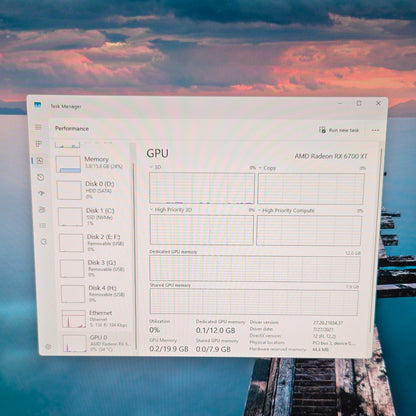The width and height of the screenshot is (416, 416).
Task: Click the Shared GPU memory graph
Action: tap(254, 302)
